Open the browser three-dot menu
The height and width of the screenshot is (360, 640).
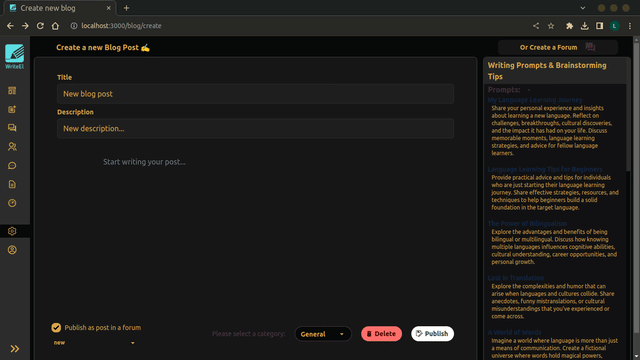click(x=630, y=26)
